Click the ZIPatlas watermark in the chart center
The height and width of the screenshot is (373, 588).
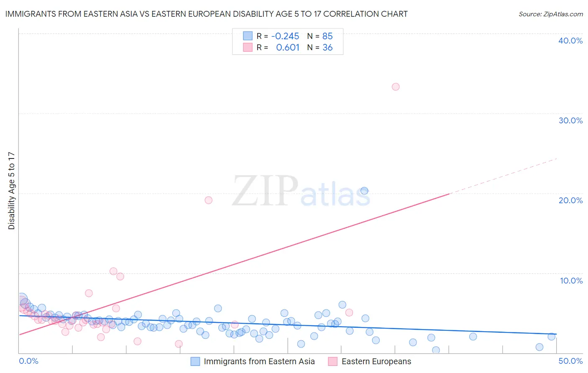[x=301, y=191]
